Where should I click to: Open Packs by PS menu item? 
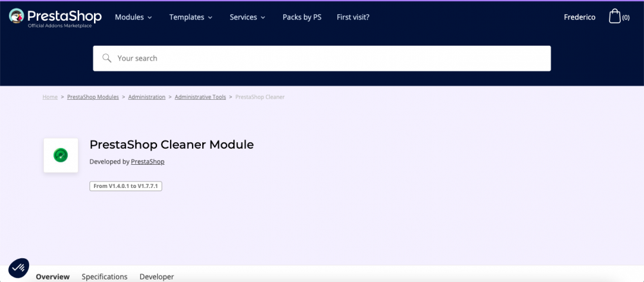tap(302, 17)
